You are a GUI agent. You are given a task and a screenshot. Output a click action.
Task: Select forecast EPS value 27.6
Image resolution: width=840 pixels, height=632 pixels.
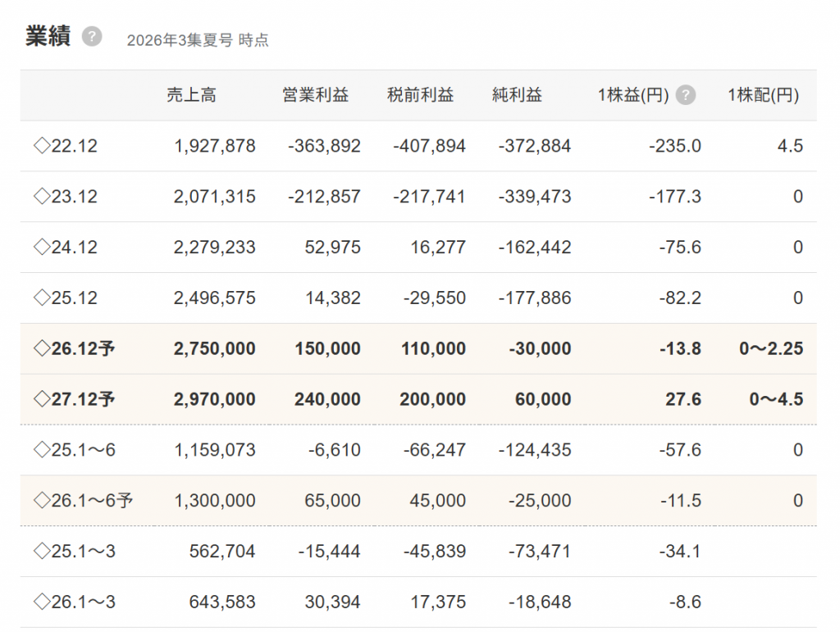coord(683,399)
